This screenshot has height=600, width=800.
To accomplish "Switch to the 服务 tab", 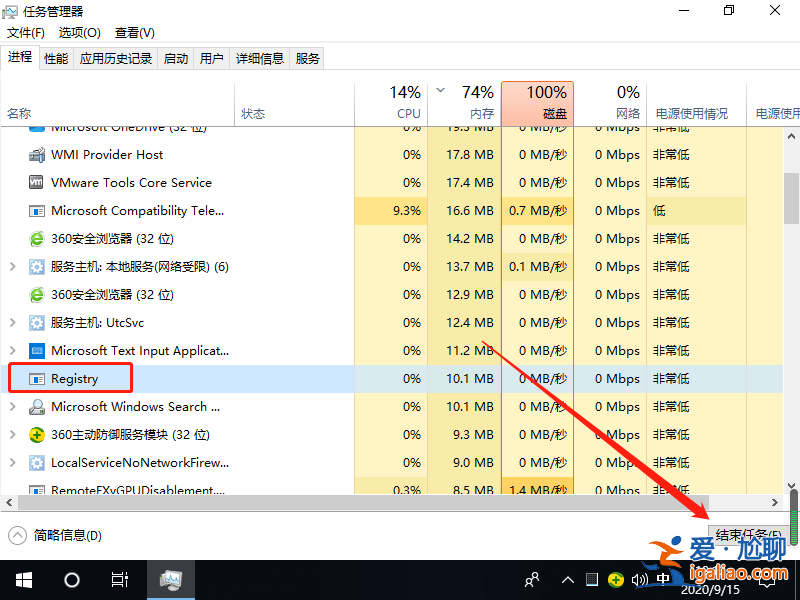I will click(x=307, y=58).
